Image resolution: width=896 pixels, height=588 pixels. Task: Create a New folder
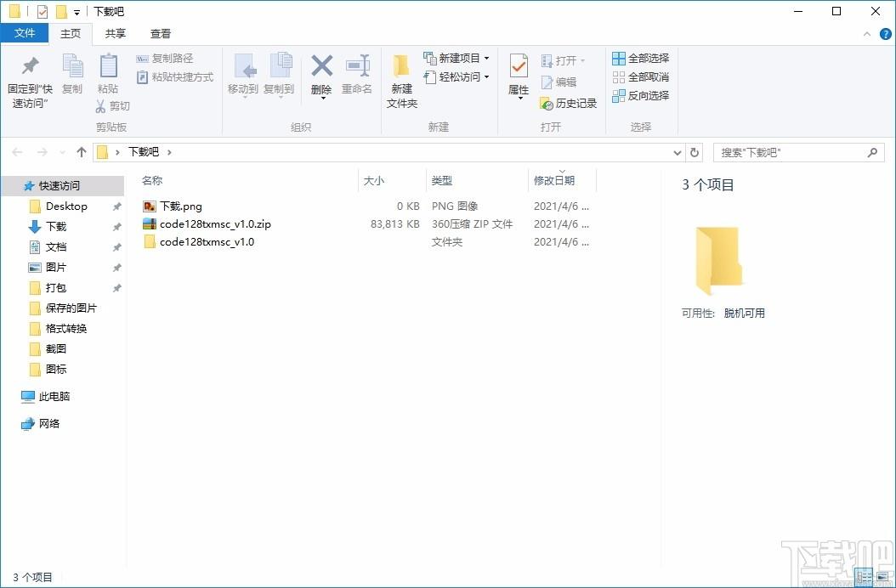point(402,81)
